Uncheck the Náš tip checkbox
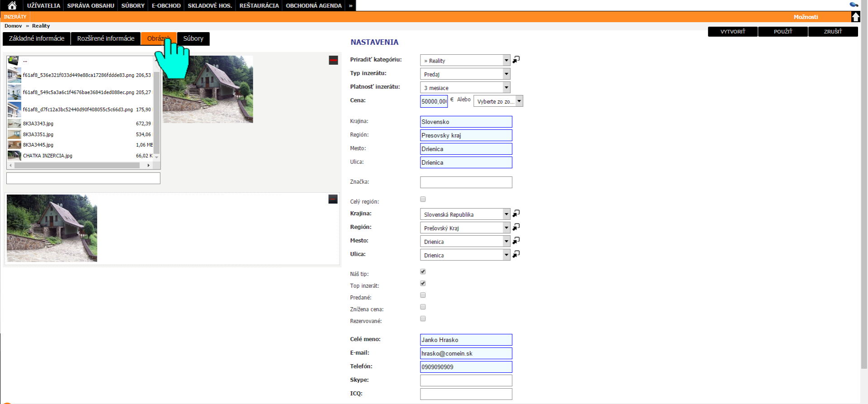The height and width of the screenshot is (404, 868). (423, 271)
